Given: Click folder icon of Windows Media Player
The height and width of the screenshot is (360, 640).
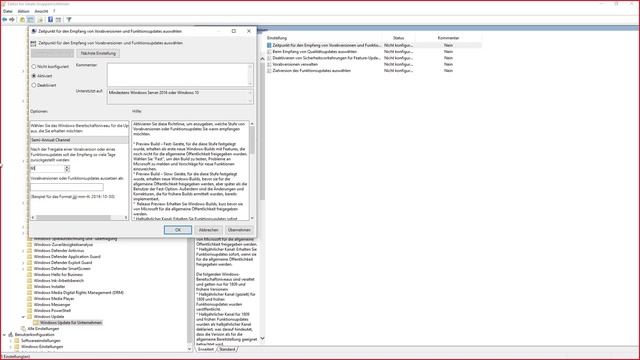Looking at the screenshot, I should coord(29,299).
